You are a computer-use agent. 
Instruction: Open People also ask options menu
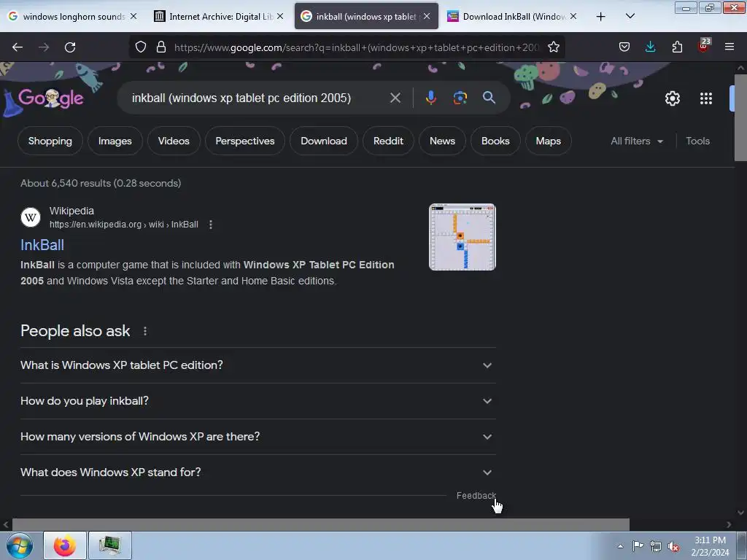click(x=145, y=331)
